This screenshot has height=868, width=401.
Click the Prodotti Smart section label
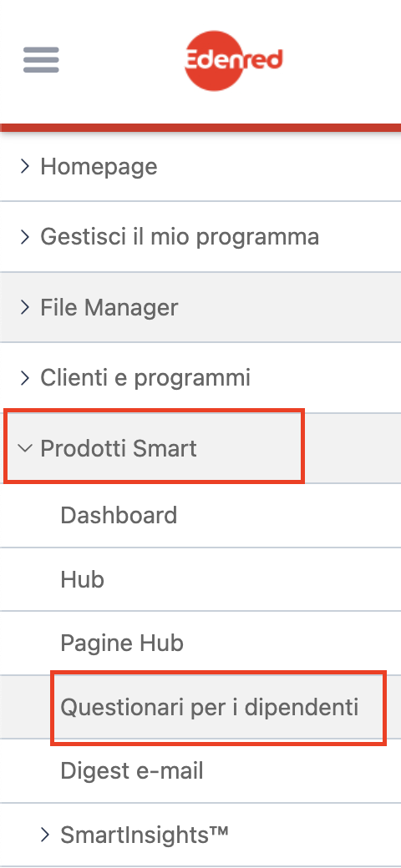pyautogui.click(x=119, y=448)
